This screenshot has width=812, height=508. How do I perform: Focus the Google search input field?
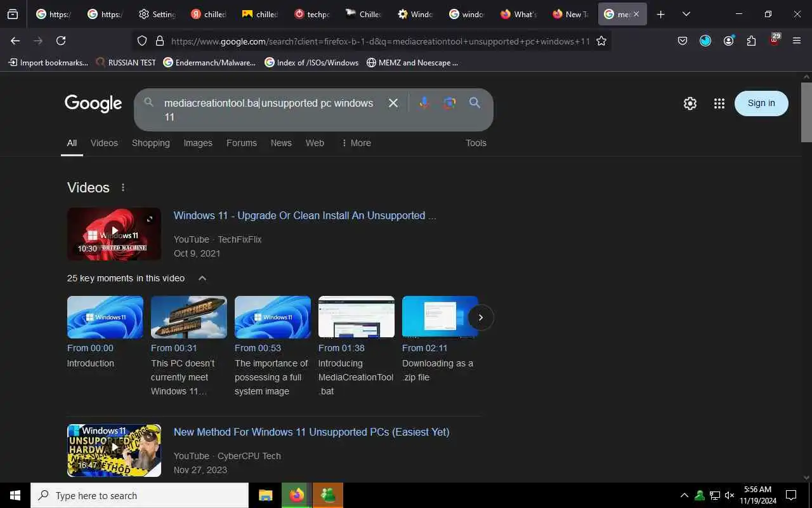click(269, 109)
